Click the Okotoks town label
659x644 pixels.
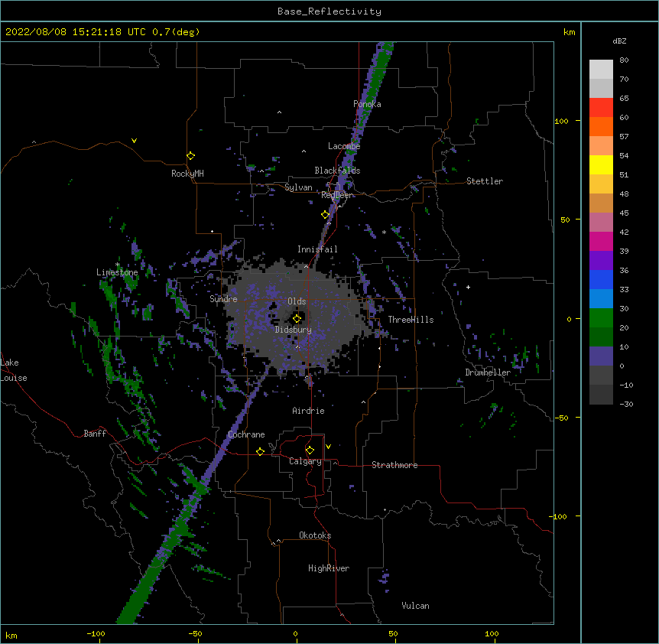(x=315, y=535)
